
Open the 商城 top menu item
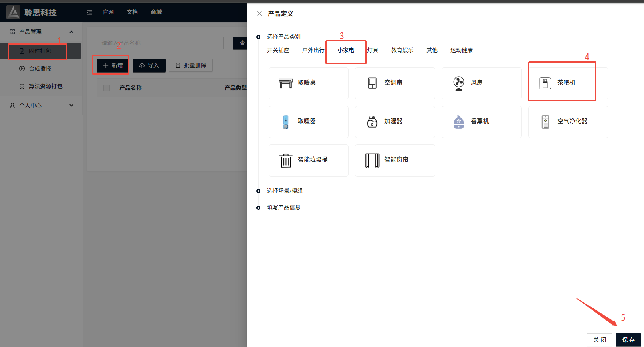point(156,12)
